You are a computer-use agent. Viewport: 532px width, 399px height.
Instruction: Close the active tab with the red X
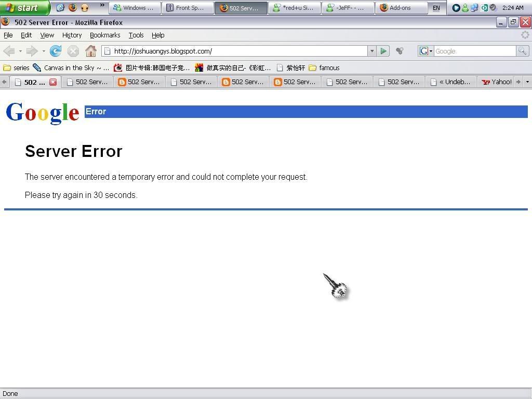[x=53, y=82]
